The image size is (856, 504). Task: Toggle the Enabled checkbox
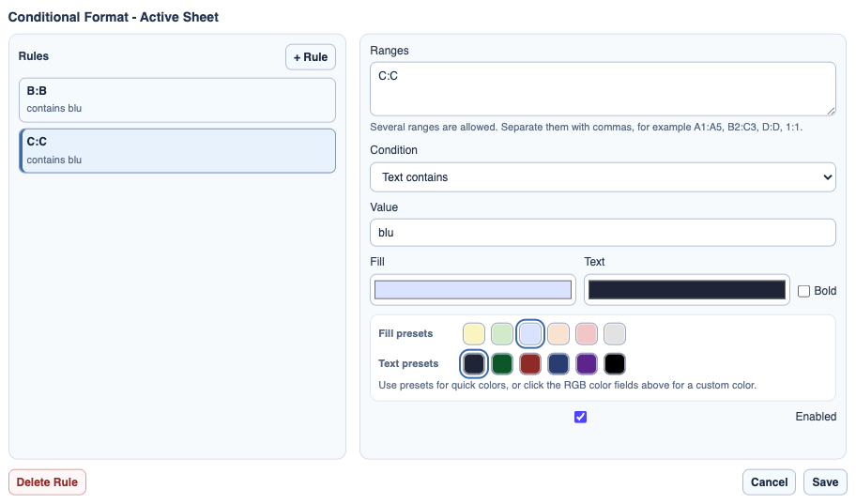click(x=580, y=417)
